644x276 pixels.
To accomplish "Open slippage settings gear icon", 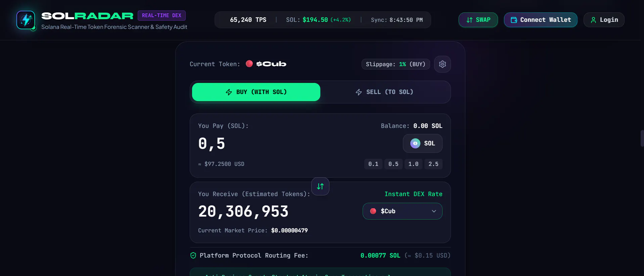I will [x=442, y=64].
